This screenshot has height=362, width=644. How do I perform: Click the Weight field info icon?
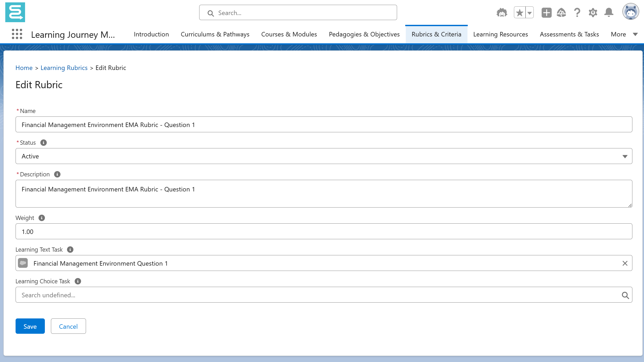click(x=42, y=218)
